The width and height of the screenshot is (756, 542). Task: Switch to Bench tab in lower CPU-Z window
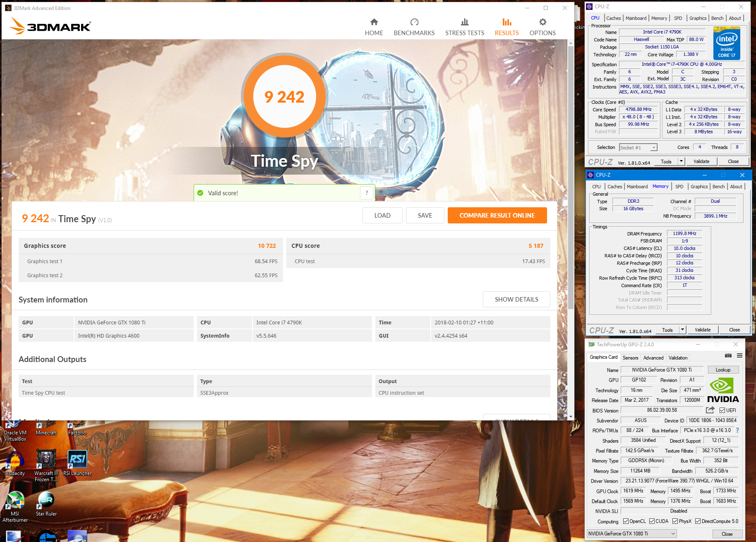click(718, 187)
